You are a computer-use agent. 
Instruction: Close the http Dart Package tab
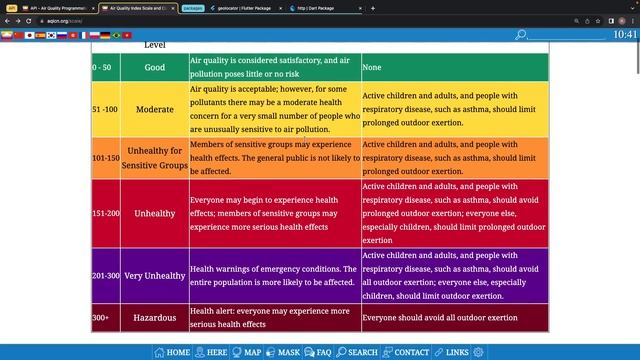coord(360,8)
